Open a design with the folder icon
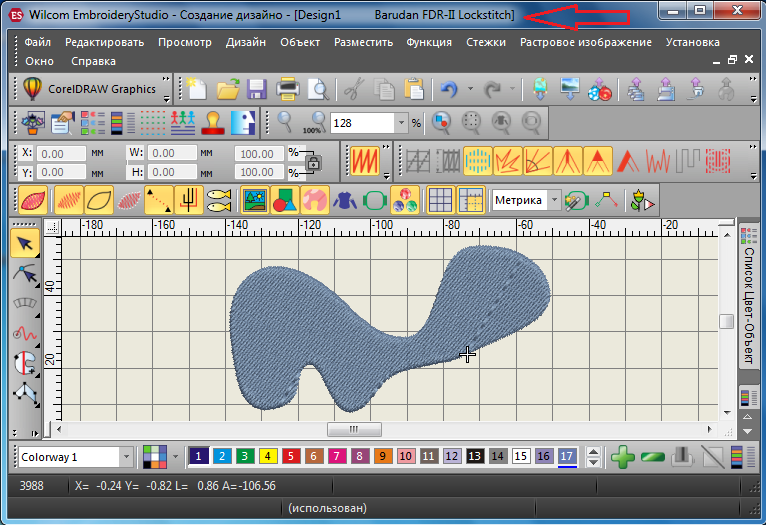The image size is (766, 525). pos(227,89)
